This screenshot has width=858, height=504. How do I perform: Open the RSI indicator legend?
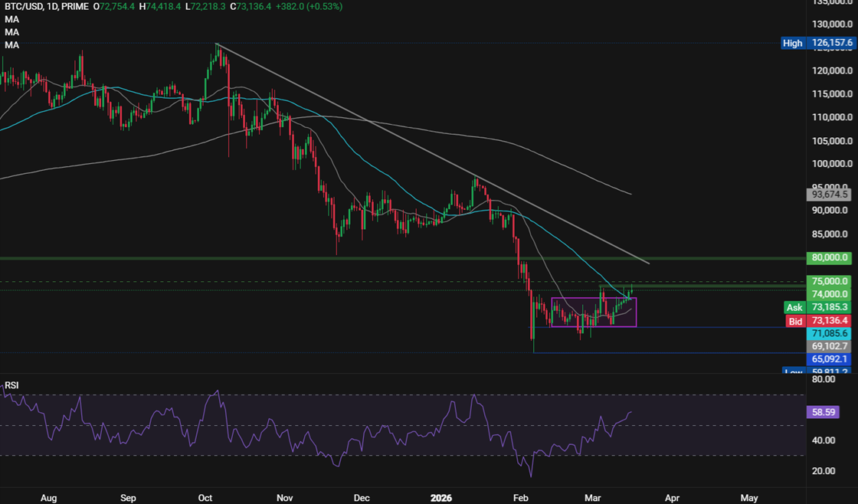pyautogui.click(x=11, y=384)
